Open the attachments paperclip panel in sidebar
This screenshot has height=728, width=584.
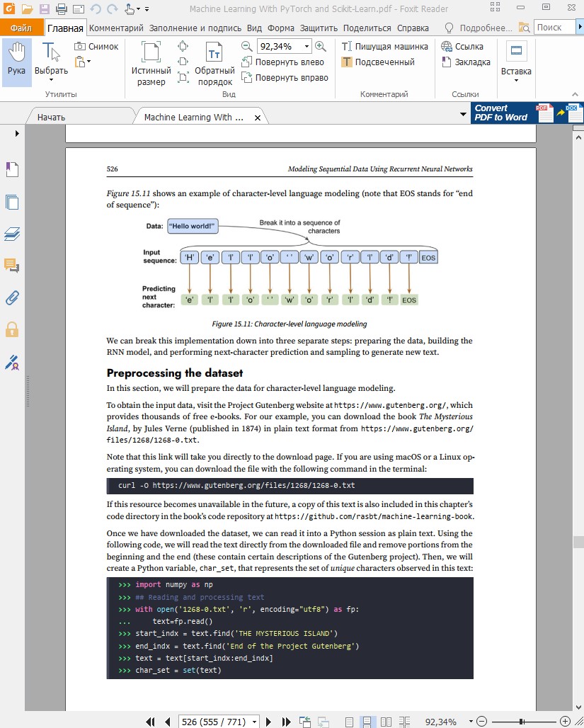point(12,297)
